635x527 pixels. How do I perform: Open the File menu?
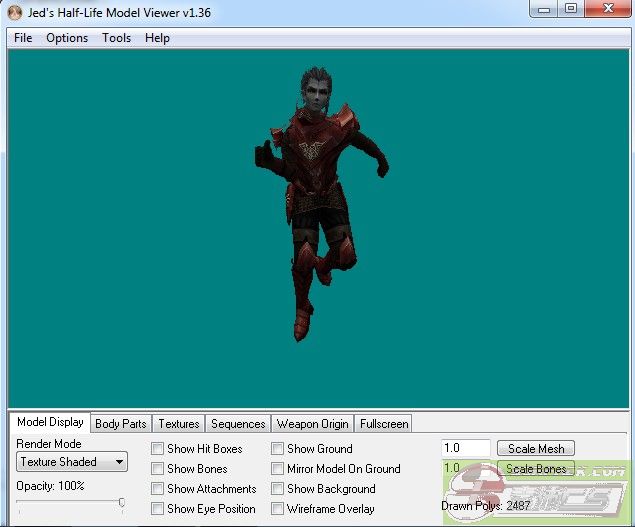[23, 38]
